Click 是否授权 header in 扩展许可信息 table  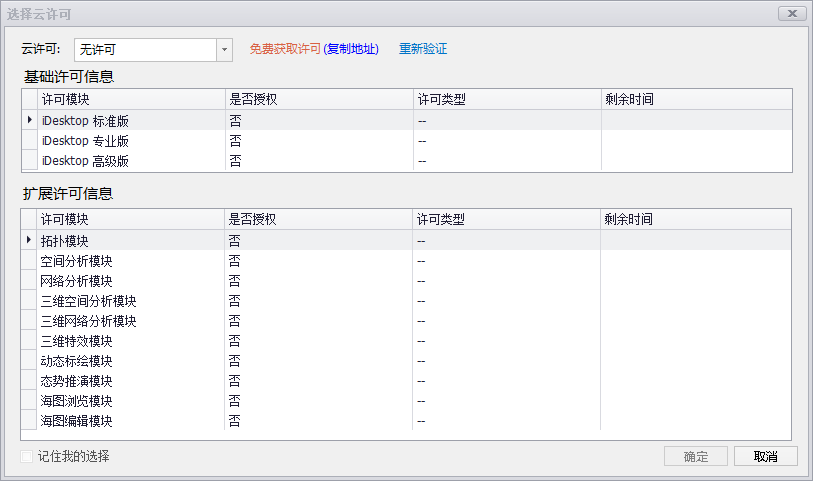click(x=318, y=219)
